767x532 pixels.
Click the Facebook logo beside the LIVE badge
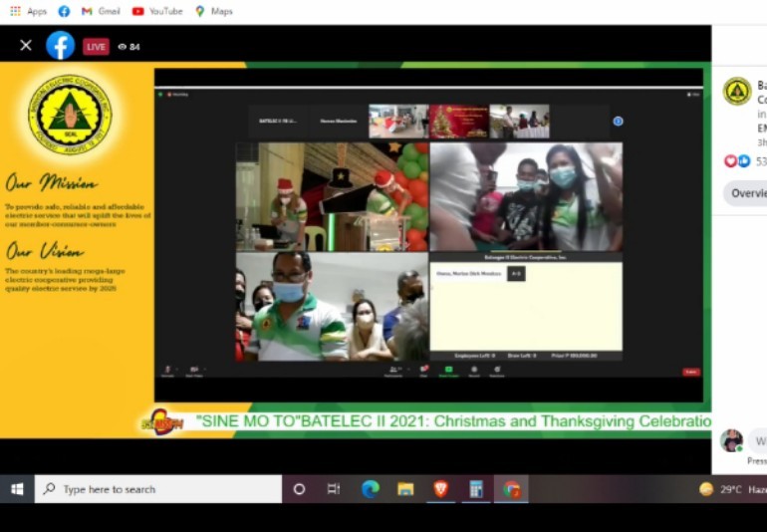60,46
